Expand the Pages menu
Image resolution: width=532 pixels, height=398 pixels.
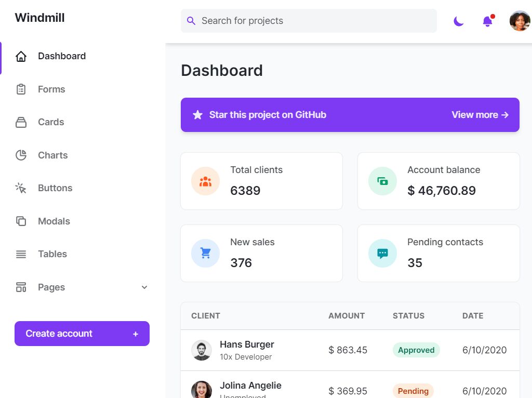click(x=144, y=287)
